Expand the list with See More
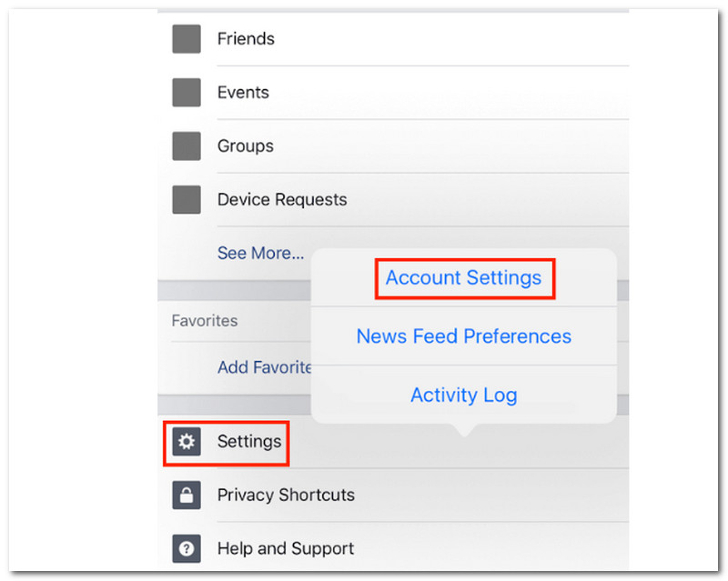 coord(260,253)
